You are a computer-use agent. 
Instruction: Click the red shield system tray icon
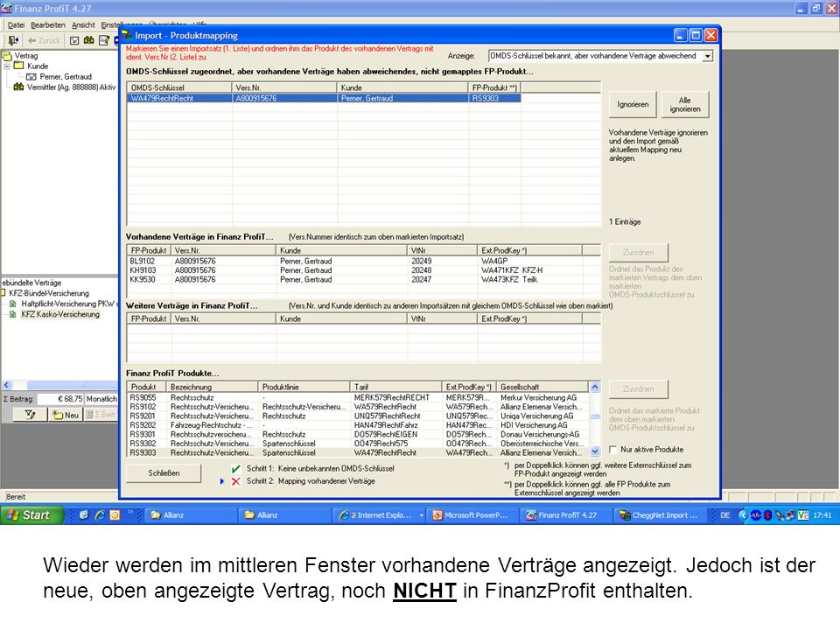(767, 515)
